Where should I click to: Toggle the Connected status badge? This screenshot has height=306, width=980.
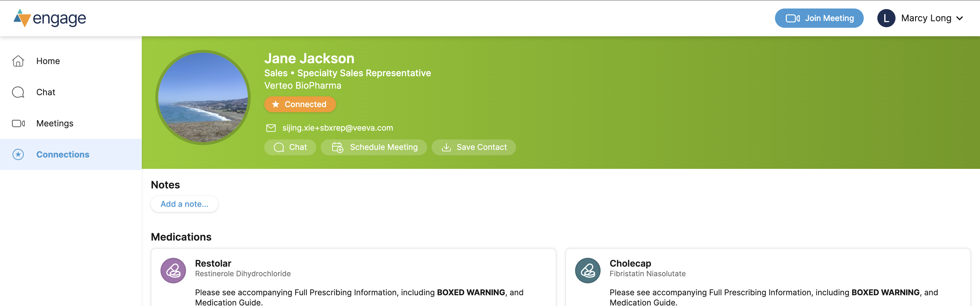(300, 104)
